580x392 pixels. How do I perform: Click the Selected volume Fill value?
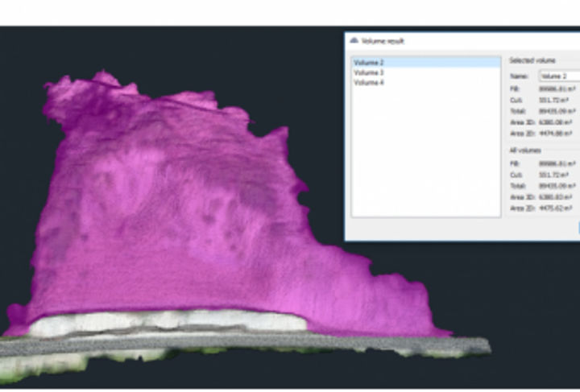click(x=557, y=89)
